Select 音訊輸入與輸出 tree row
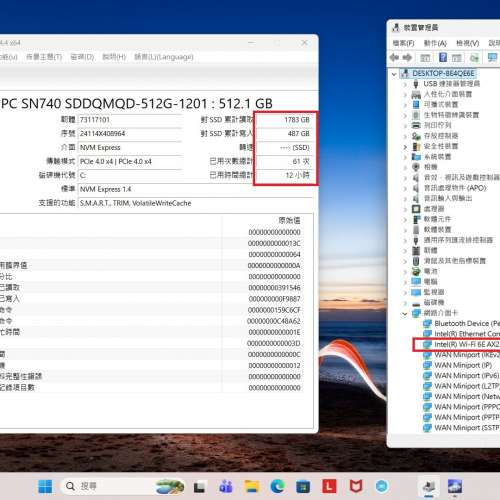The image size is (500, 500). click(448, 198)
